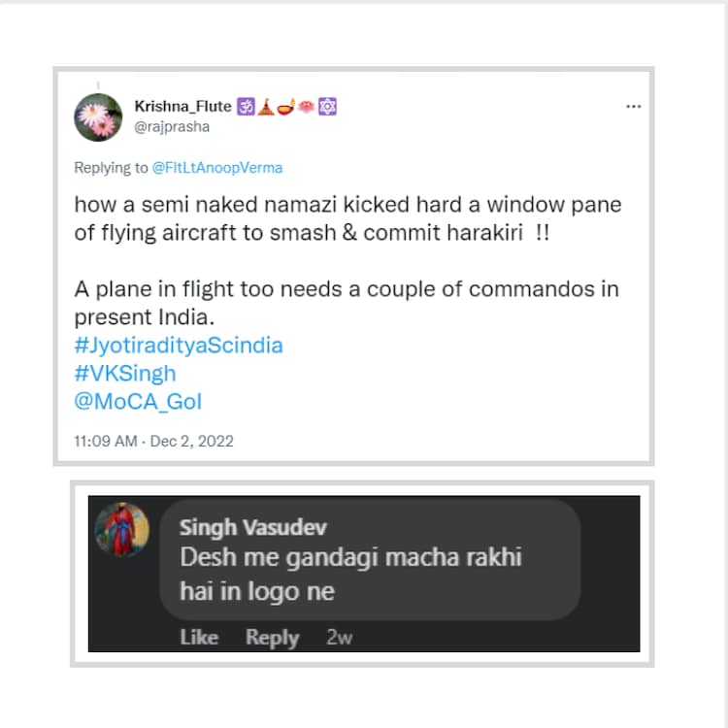Click the diya lamp emoji
This screenshot has width=728, height=728.
tap(287, 107)
